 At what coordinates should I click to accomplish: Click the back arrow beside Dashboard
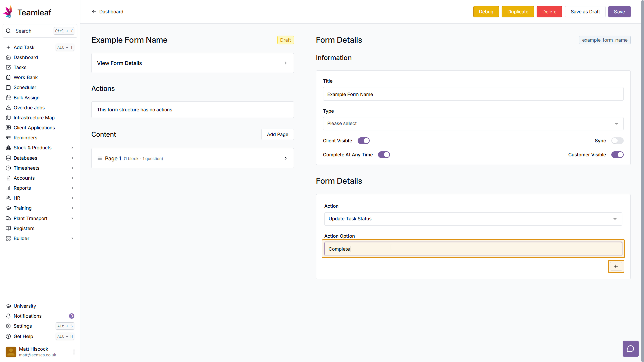click(x=94, y=12)
